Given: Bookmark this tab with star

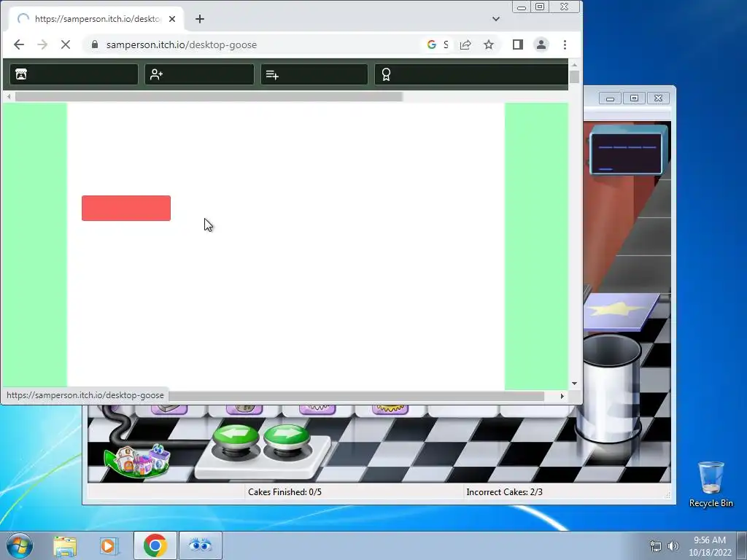Looking at the screenshot, I should [x=489, y=44].
